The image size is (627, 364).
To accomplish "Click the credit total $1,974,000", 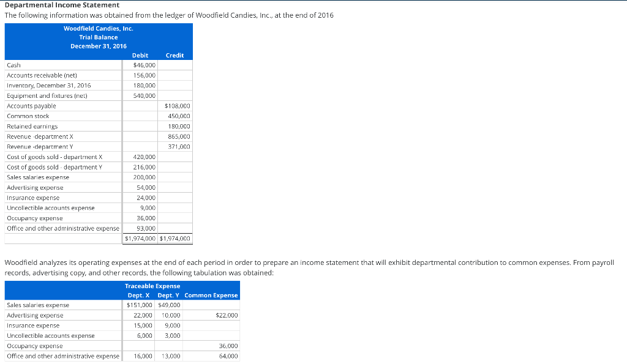I will [x=175, y=239].
